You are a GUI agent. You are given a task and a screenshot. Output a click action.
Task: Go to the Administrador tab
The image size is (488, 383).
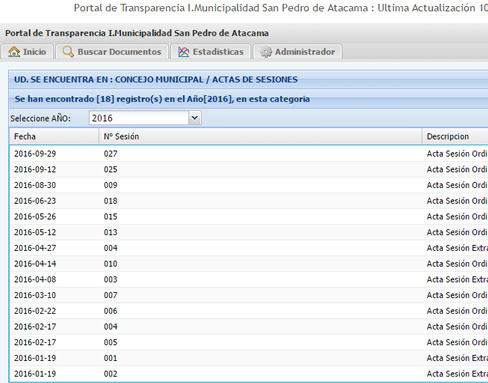[x=297, y=52]
